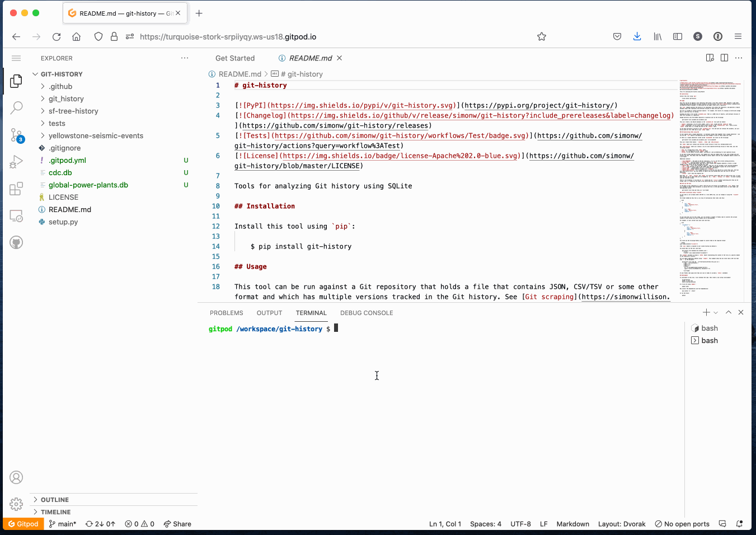Toggle notifications bell in status bar
Screen dimensions: 756x535
(739, 524)
